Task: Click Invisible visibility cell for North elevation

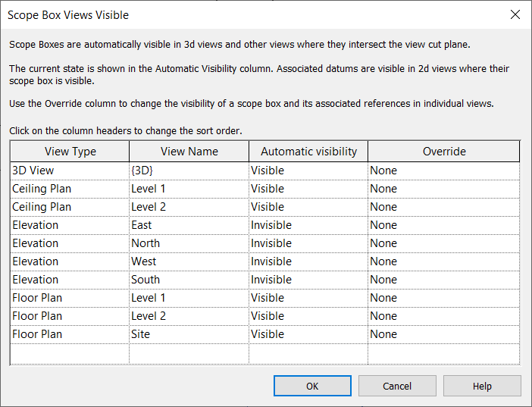Action: pyautogui.click(x=308, y=244)
